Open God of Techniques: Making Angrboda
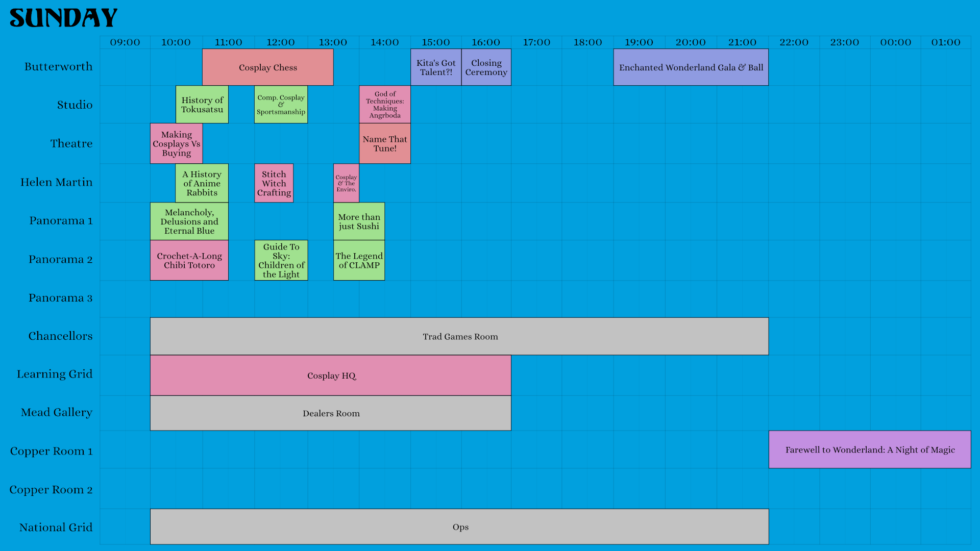The image size is (980, 551). pyautogui.click(x=385, y=105)
